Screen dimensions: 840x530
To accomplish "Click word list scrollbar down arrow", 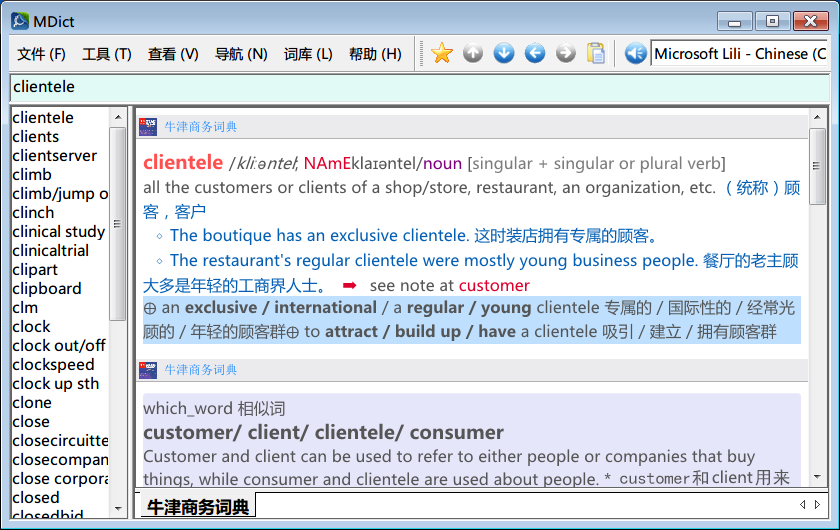I will (x=118, y=509).
